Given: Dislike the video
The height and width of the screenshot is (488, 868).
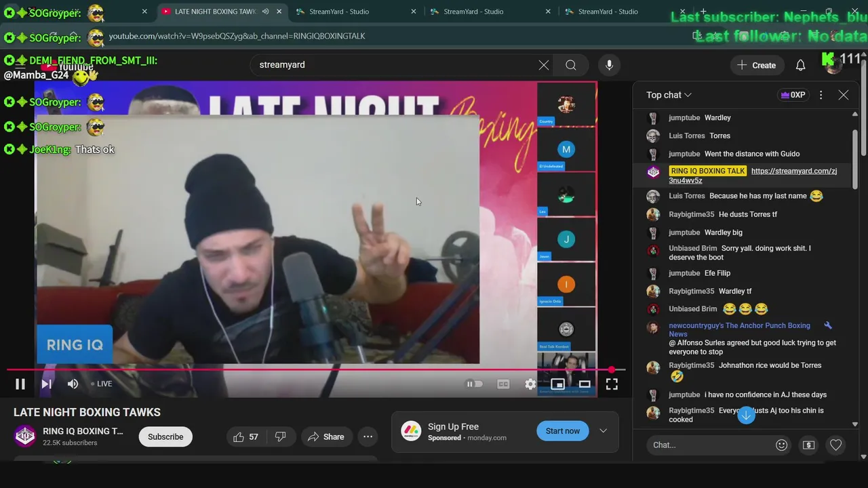Looking at the screenshot, I should point(280,437).
